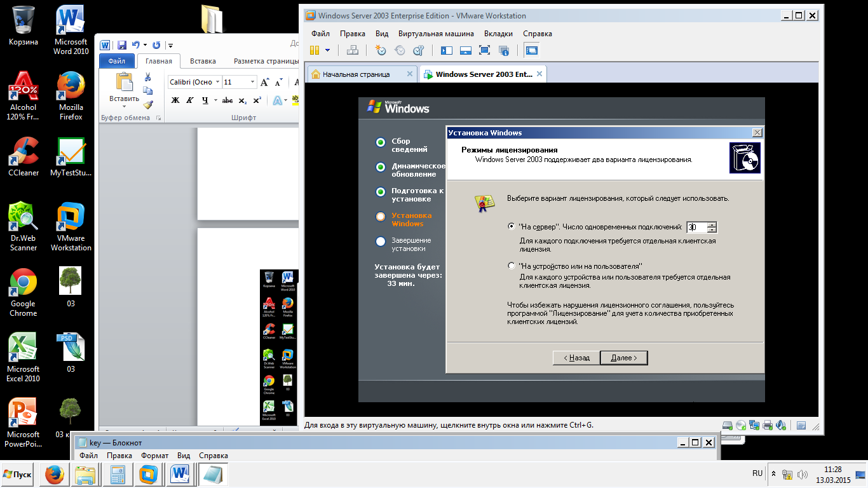868x488 pixels.
Task: Toggle bold Ж formatting in Word
Action: point(176,100)
